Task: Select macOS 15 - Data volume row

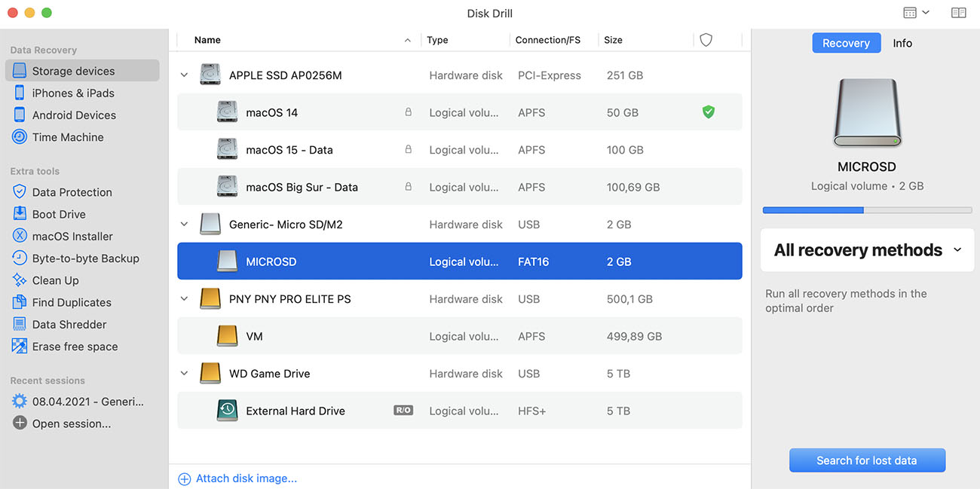Action: pos(460,150)
